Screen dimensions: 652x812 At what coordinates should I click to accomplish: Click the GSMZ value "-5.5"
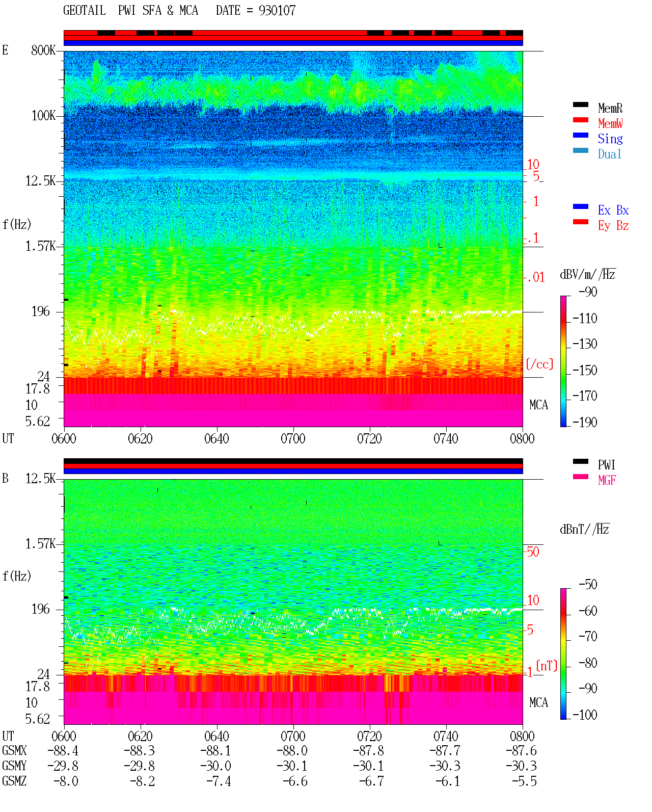524,781
